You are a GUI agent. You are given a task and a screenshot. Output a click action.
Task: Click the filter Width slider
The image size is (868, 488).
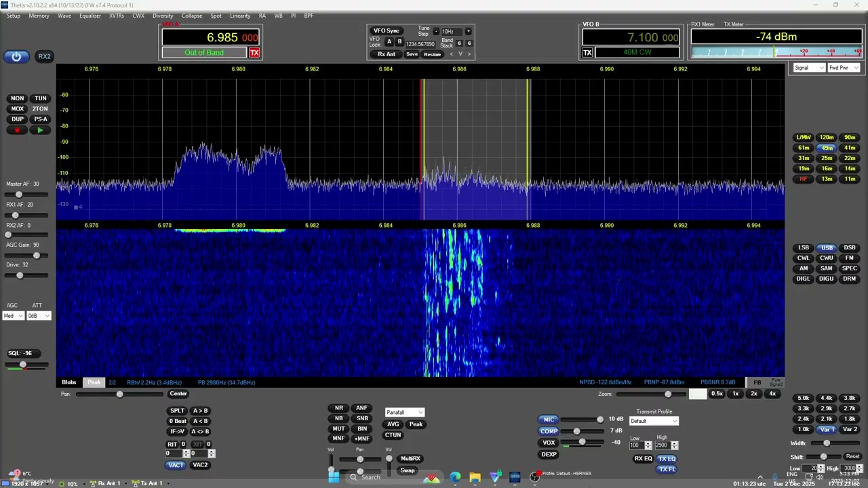pyautogui.click(x=835, y=443)
